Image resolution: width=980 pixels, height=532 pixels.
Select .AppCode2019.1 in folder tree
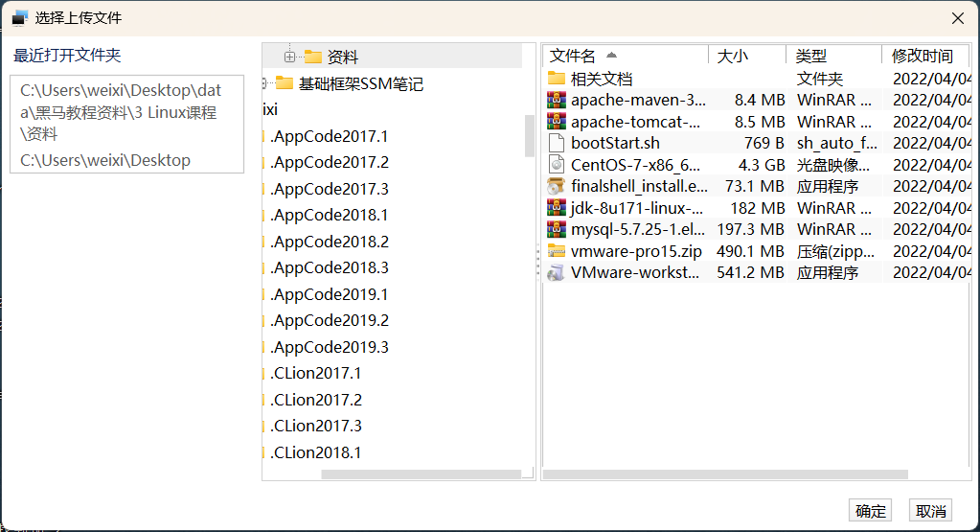pos(330,294)
